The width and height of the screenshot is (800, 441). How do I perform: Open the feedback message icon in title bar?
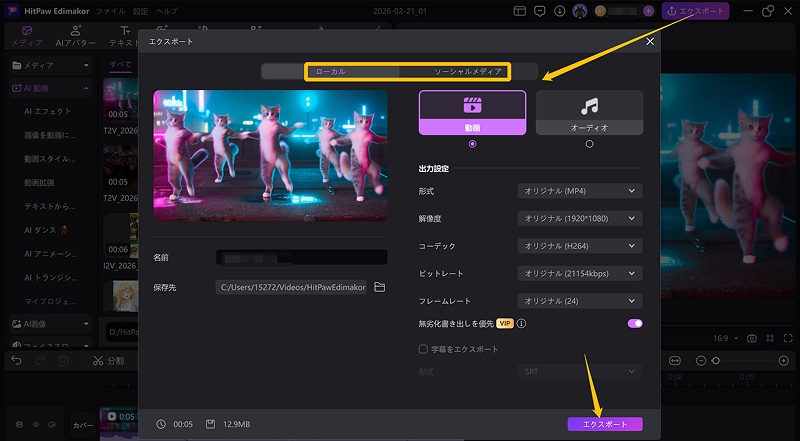pyautogui.click(x=539, y=11)
